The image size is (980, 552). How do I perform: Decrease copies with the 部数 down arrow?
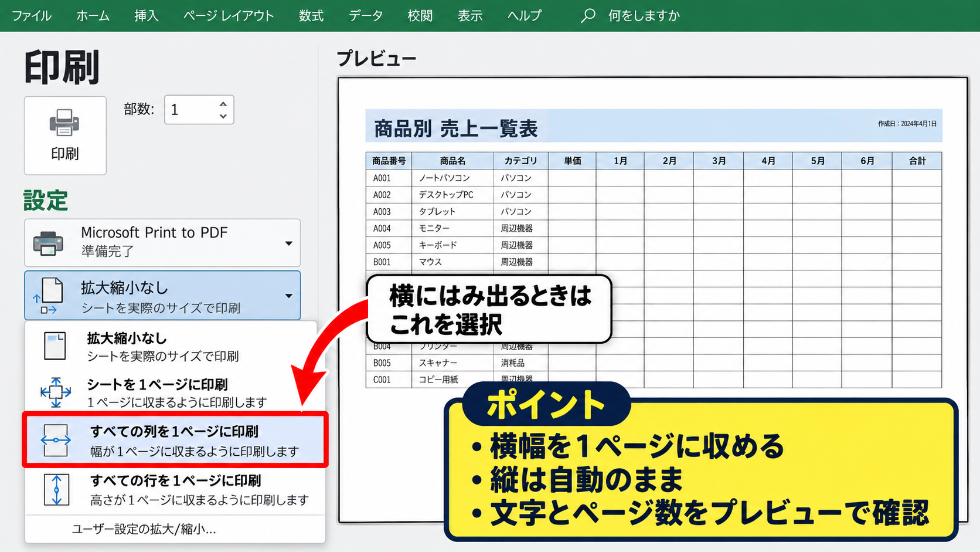pos(223,116)
